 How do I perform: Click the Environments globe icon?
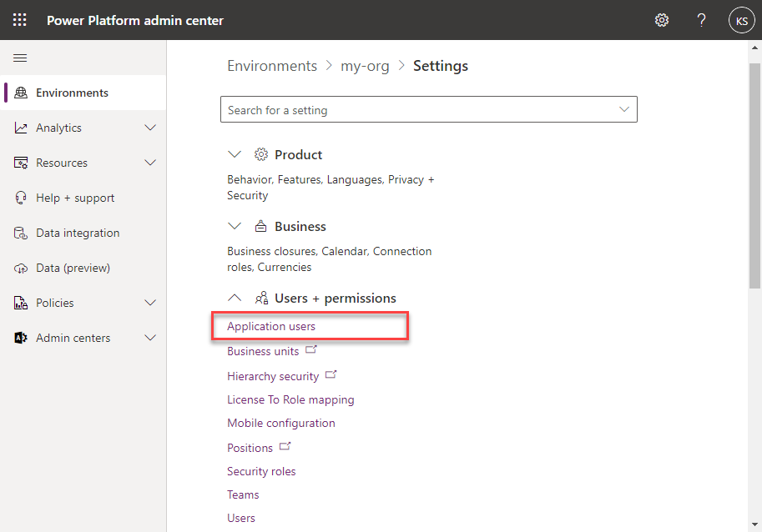20,93
